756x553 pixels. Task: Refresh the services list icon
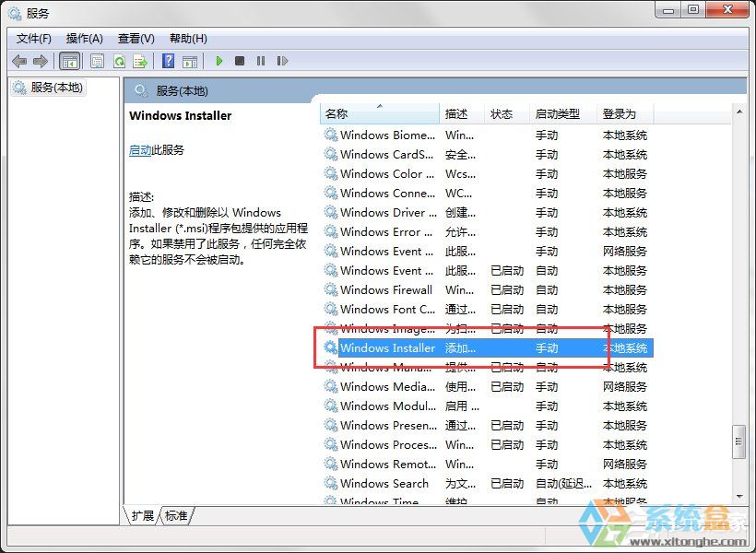(x=119, y=61)
